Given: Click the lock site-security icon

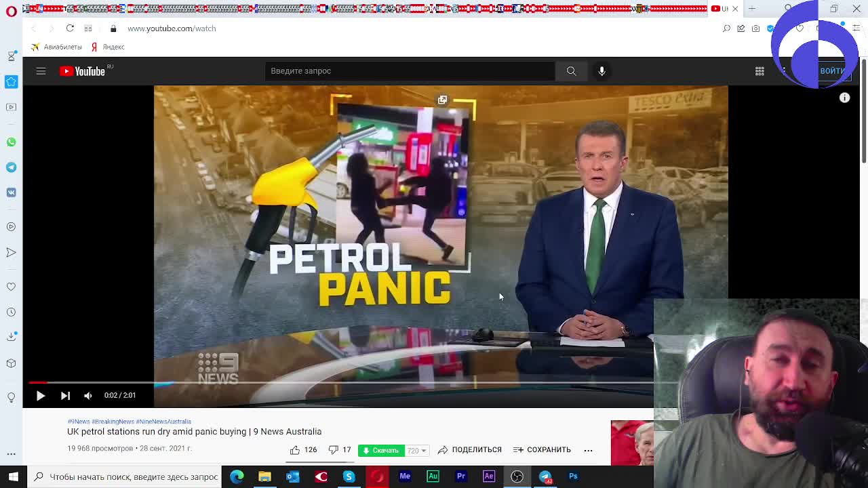Looking at the screenshot, I should (113, 28).
